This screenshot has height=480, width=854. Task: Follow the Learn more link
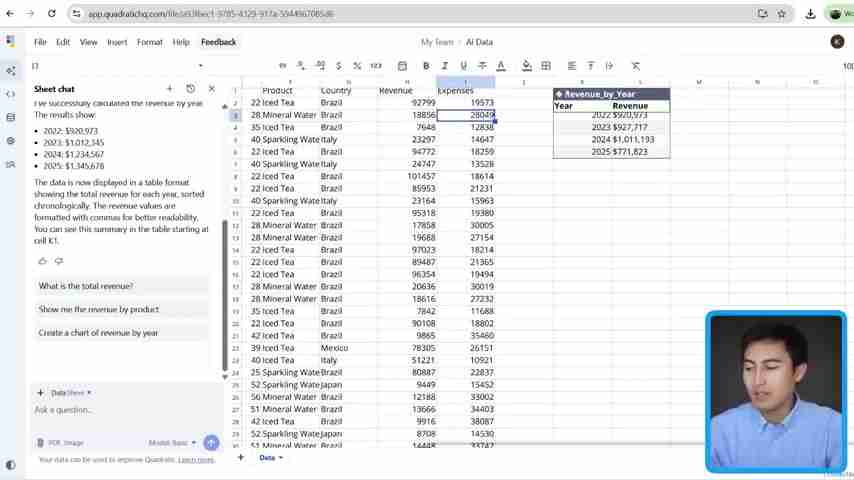(196, 460)
